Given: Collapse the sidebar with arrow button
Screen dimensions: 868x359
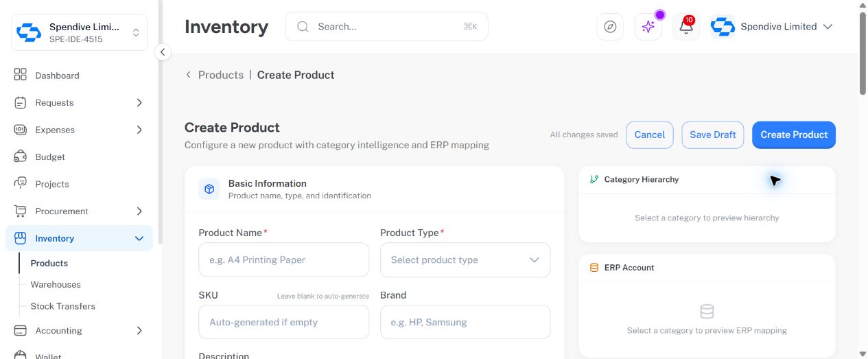Looking at the screenshot, I should [163, 52].
